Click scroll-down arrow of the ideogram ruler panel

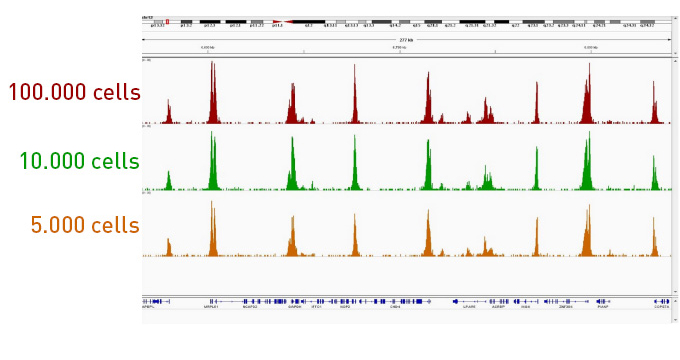tap(675, 53)
